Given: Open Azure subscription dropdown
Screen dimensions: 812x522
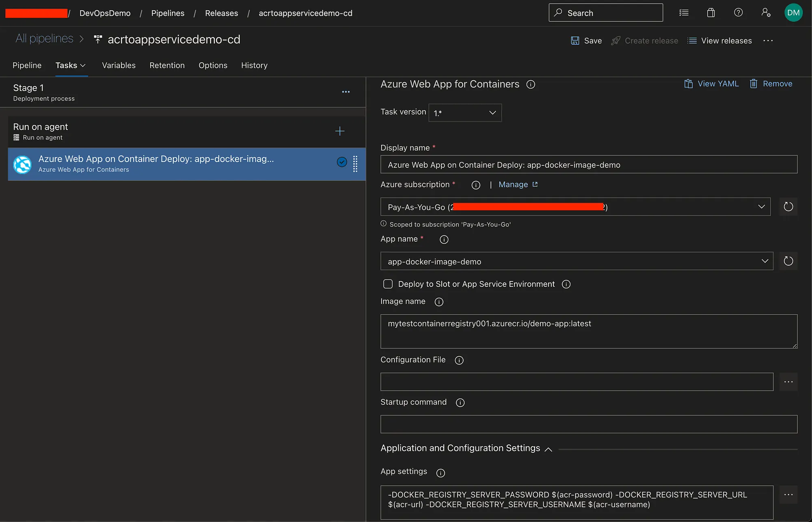Looking at the screenshot, I should click(x=575, y=207).
